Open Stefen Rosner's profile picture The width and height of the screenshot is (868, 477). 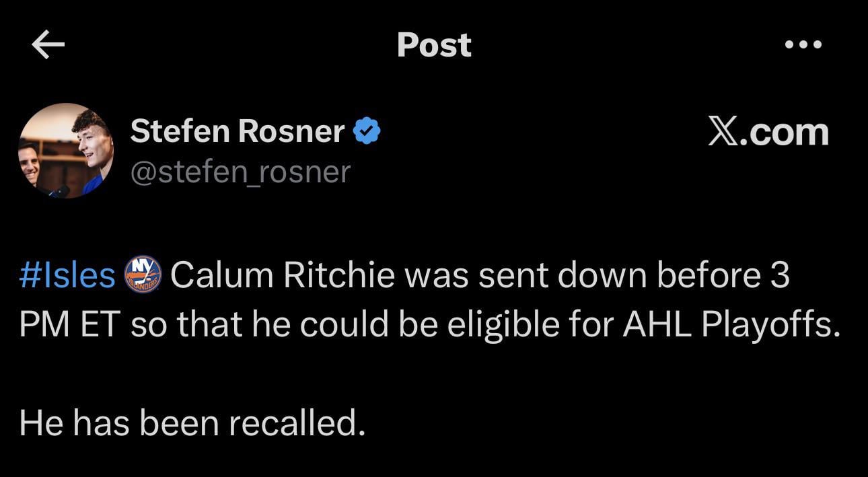(65, 151)
